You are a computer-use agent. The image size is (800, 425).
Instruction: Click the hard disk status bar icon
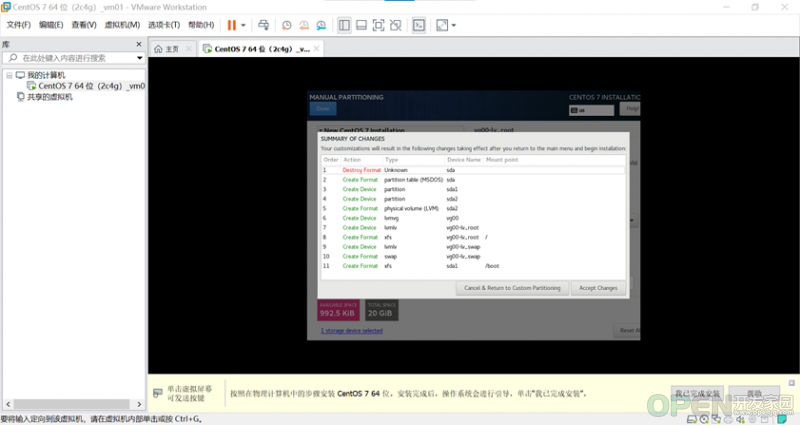(692, 419)
